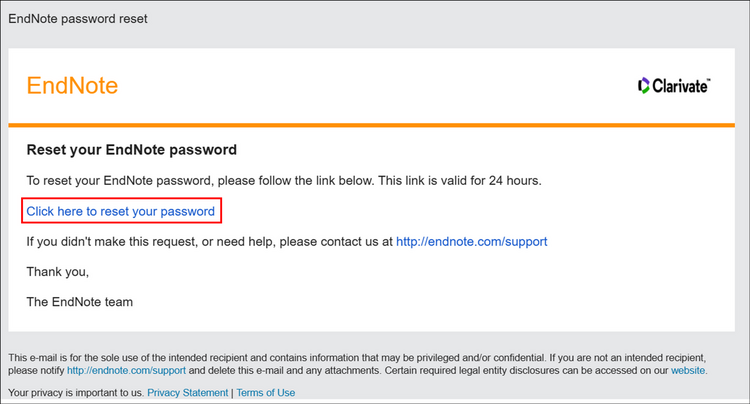Click the "Thank you," line
Image resolution: width=750 pixels, height=404 pixels.
click(x=58, y=271)
